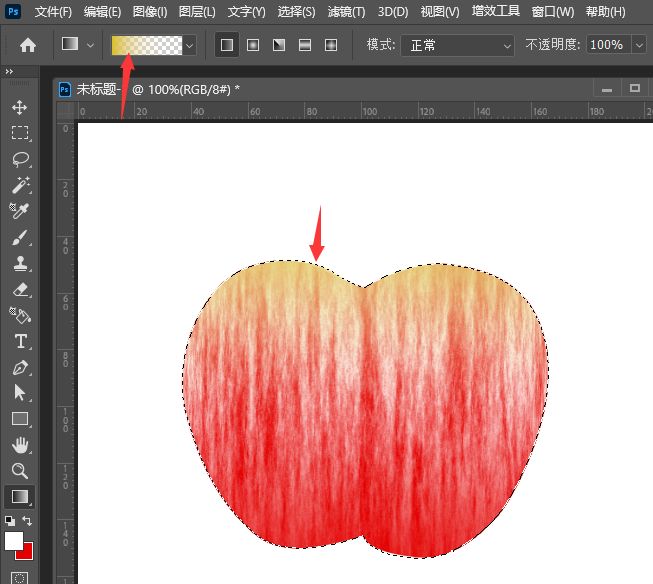Screen dimensions: 653x584
Task: Open the blend mode 正常 dropdown
Action: point(457,45)
